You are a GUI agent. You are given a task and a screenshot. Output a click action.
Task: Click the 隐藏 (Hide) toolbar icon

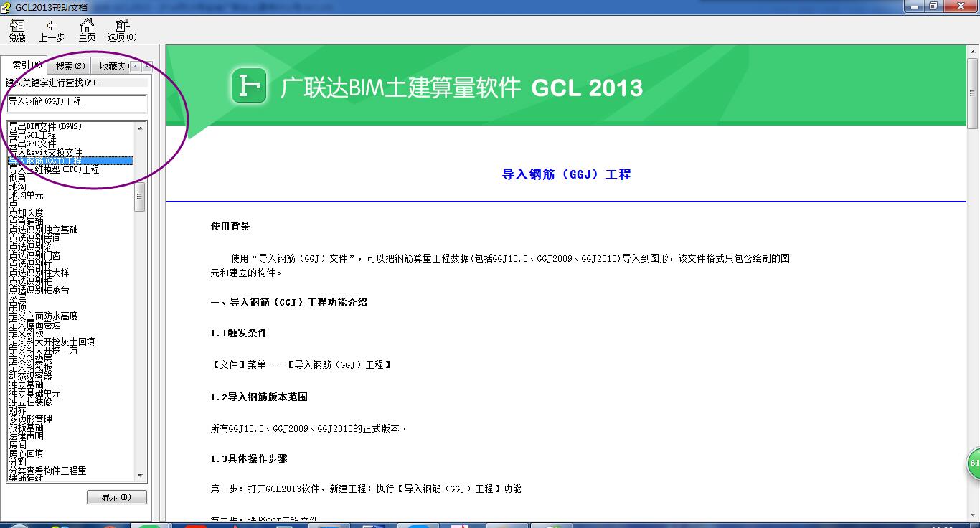17,30
